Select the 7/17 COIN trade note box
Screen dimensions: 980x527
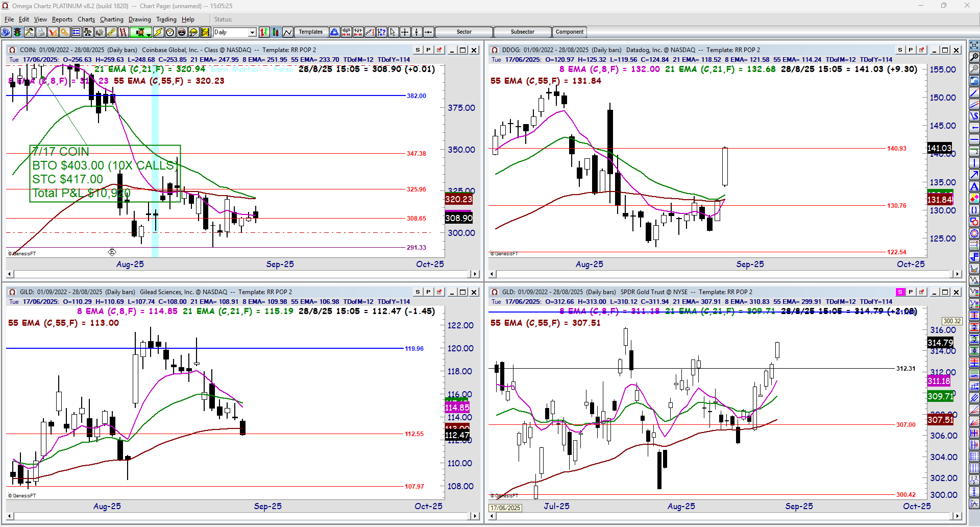point(105,173)
